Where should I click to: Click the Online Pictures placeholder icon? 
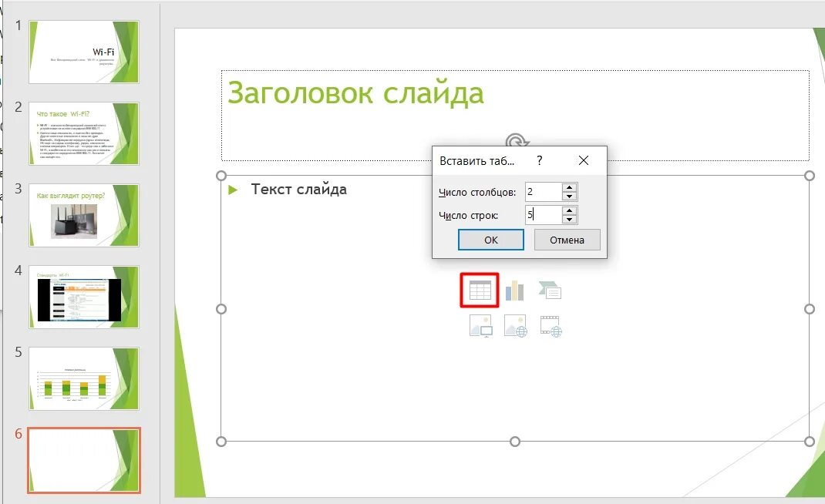pos(515,326)
